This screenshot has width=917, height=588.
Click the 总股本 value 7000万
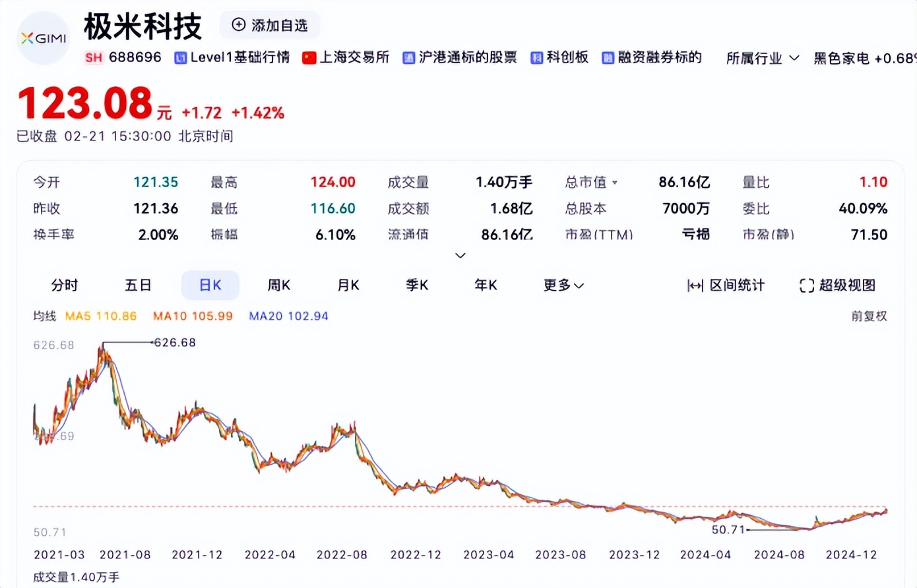click(686, 209)
